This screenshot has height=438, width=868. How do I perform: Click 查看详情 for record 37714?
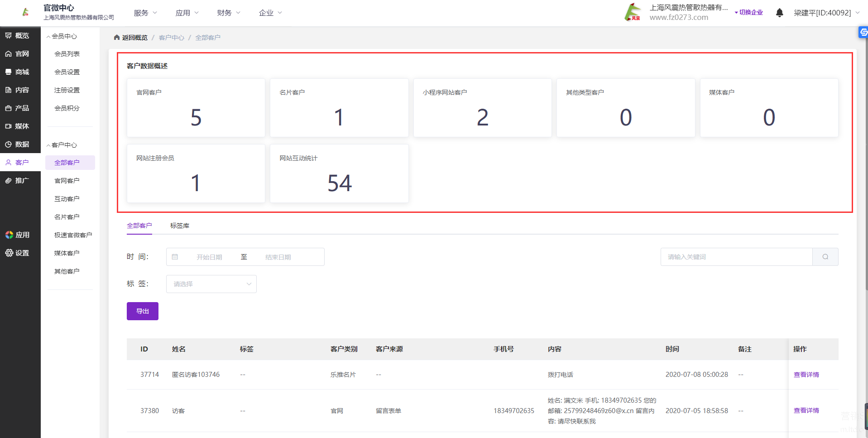coord(806,375)
